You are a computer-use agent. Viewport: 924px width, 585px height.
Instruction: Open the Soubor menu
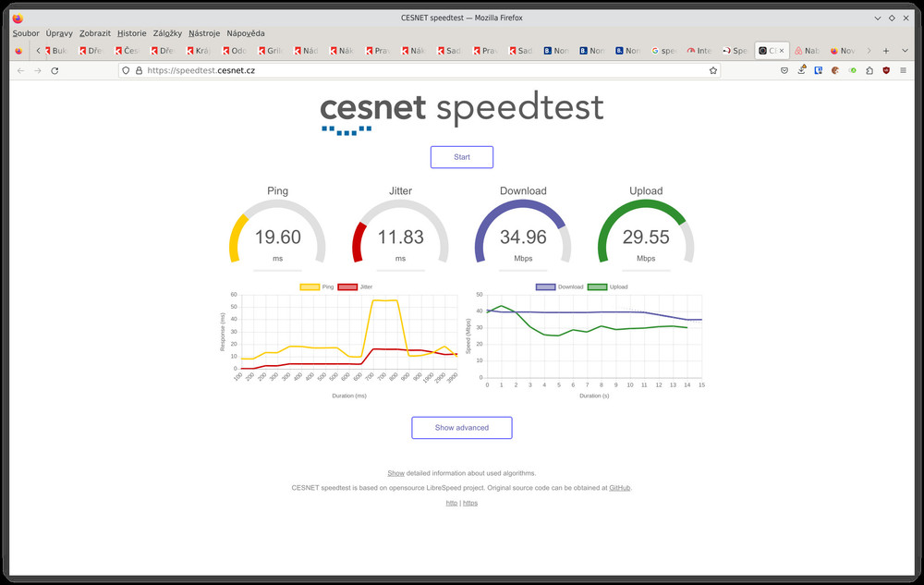(26, 33)
